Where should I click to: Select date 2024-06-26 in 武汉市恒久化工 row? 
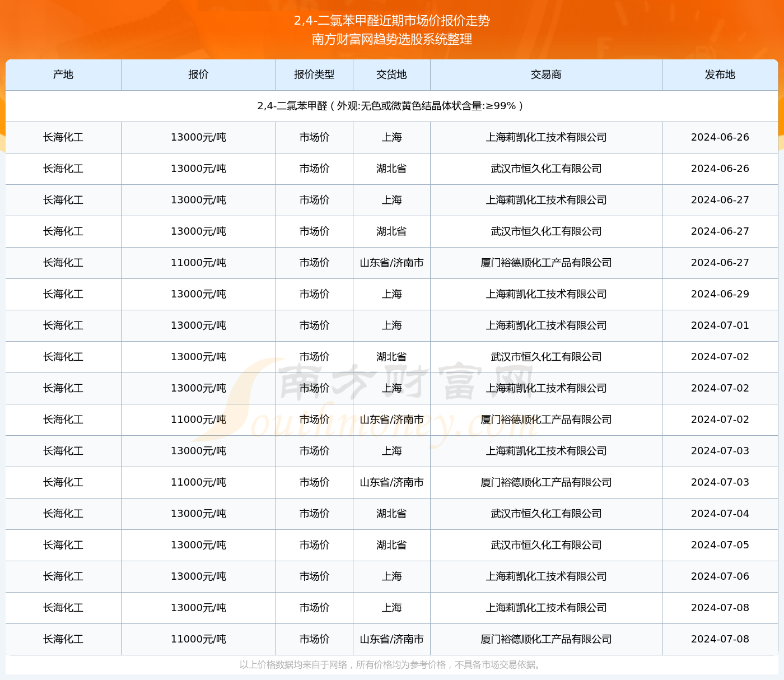coord(720,169)
